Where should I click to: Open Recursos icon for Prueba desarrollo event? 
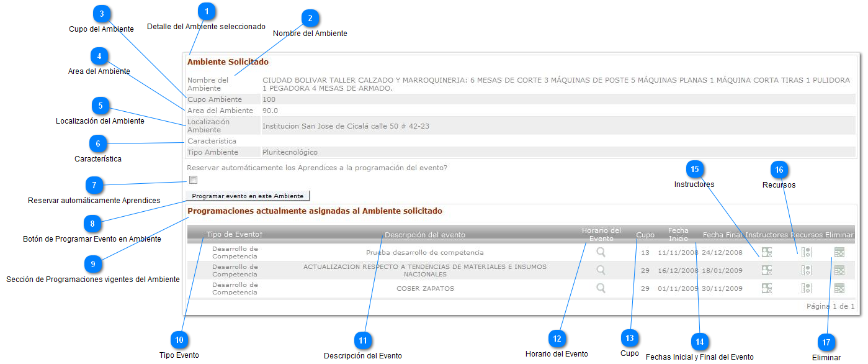click(806, 252)
